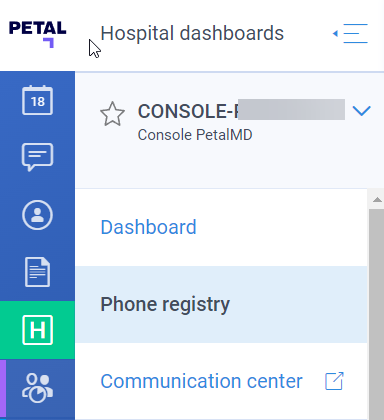
Task: Open the calendar icon in sidebar
Action: point(37,100)
